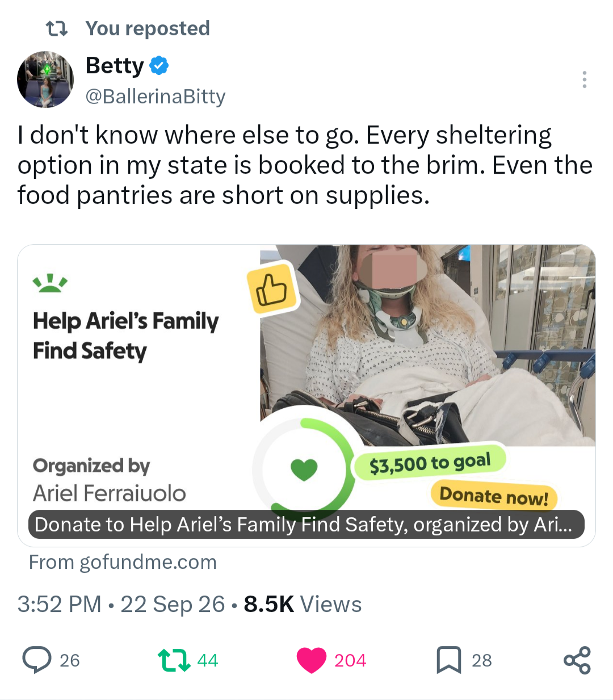
Task: Tap the Betty display name
Action: point(115,66)
